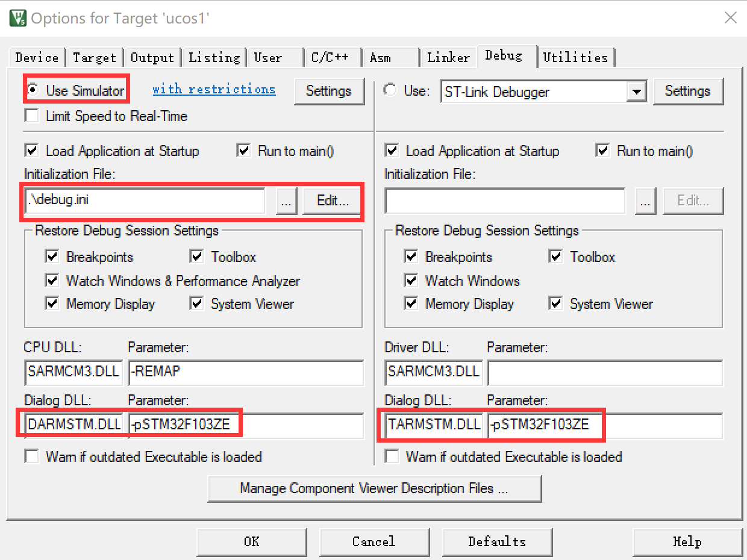This screenshot has height=560, width=747.
Task: Click Manage Component Viewer Description Files
Action: (x=374, y=488)
